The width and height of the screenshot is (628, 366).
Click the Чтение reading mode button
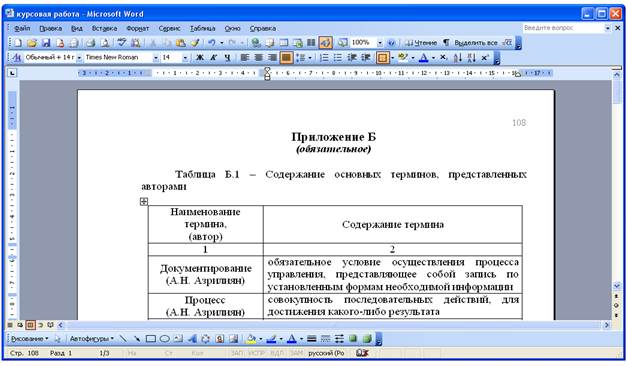[421, 43]
